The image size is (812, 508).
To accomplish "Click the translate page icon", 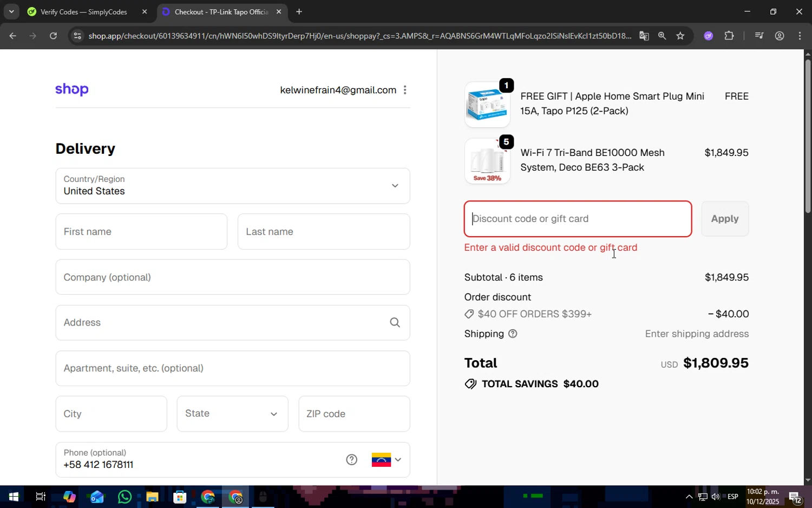I will tap(644, 36).
